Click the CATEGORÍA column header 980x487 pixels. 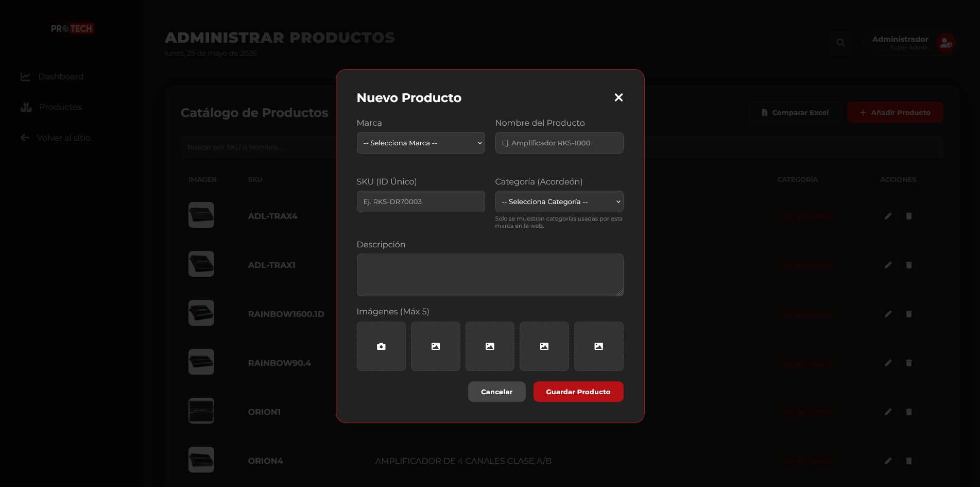coord(798,179)
